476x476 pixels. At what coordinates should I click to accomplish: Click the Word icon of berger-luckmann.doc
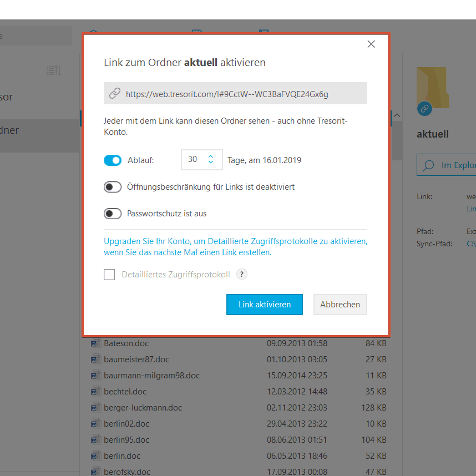pos(95,408)
